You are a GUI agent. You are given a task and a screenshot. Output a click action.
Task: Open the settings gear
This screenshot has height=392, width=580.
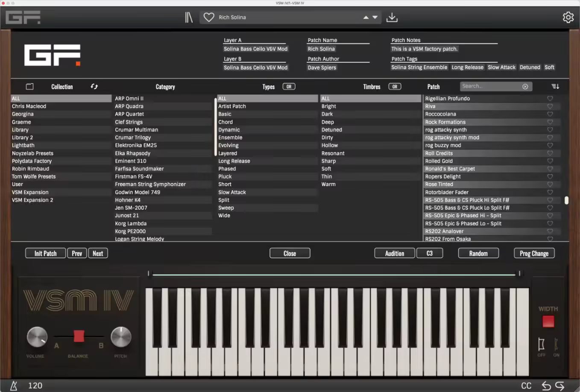tap(568, 17)
